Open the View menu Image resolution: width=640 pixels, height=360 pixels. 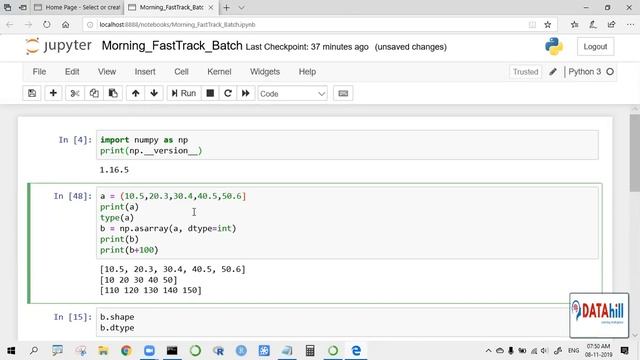pos(107,72)
